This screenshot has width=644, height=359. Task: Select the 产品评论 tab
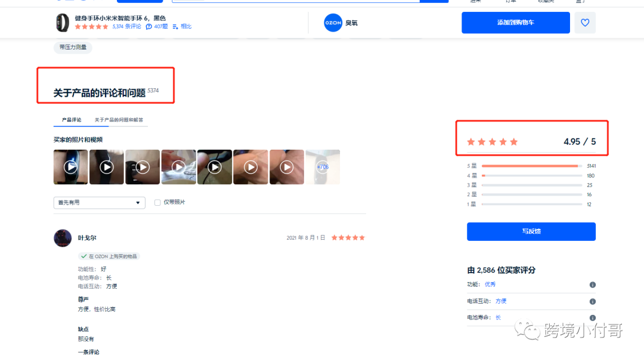point(72,119)
